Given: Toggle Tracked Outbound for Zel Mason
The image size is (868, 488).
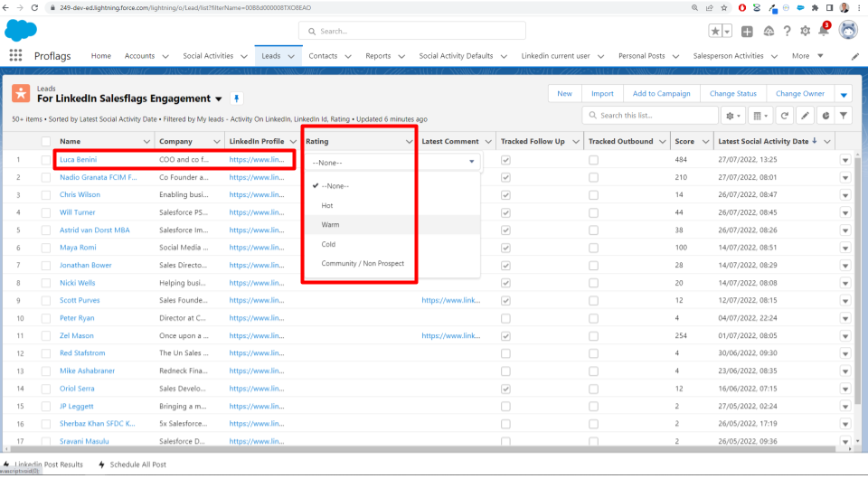Looking at the screenshot, I should (x=593, y=336).
